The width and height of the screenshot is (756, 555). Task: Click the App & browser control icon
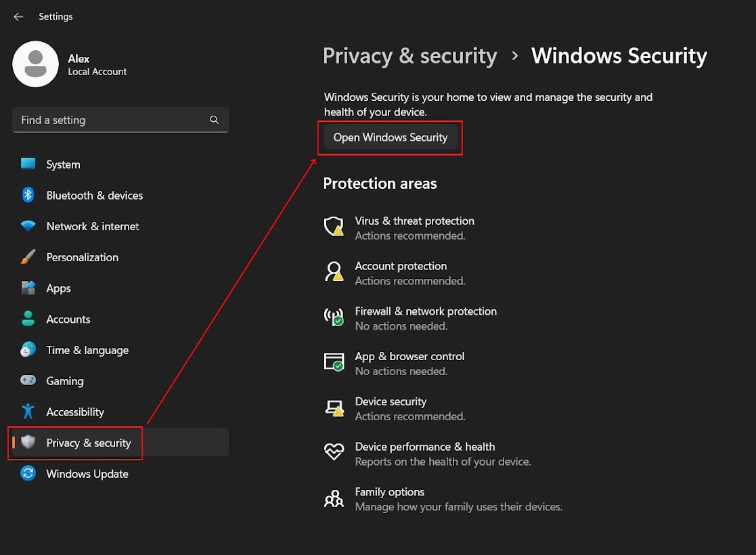coord(334,363)
